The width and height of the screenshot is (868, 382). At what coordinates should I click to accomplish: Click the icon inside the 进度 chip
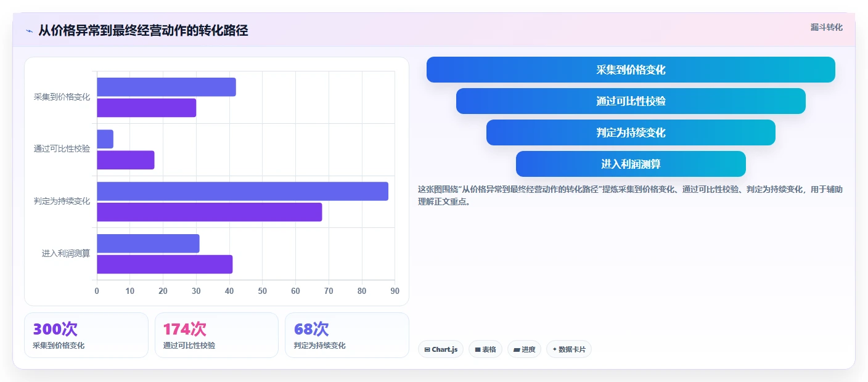517,350
